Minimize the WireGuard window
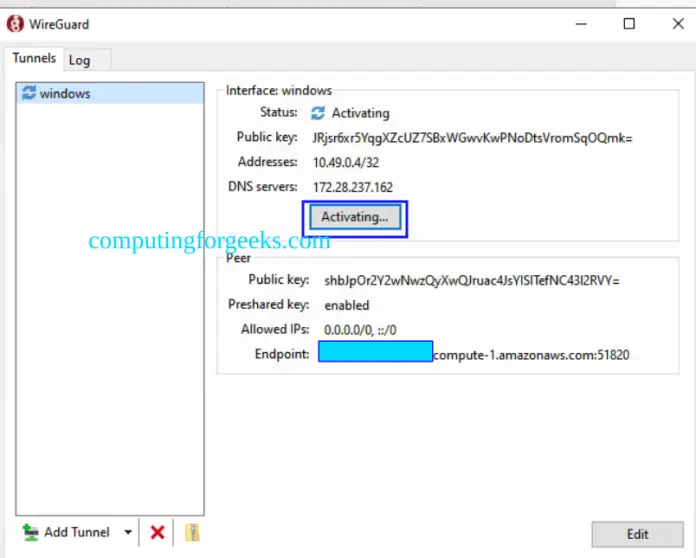The height and width of the screenshot is (558, 696). coord(582,24)
